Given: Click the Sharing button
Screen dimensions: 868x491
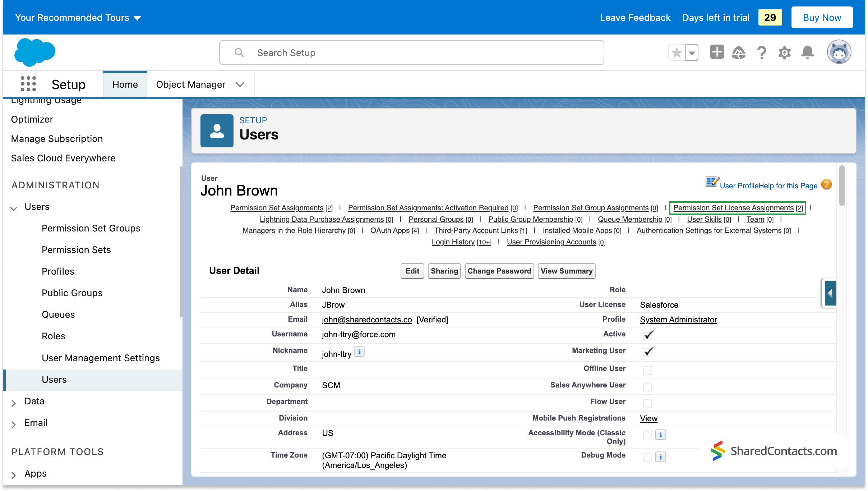Looking at the screenshot, I should [x=444, y=271].
